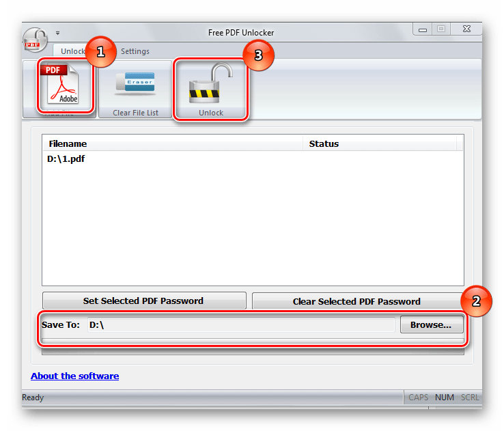Add a PDF file with the Adobe icon
The width and height of the screenshot is (504, 431).
click(60, 88)
